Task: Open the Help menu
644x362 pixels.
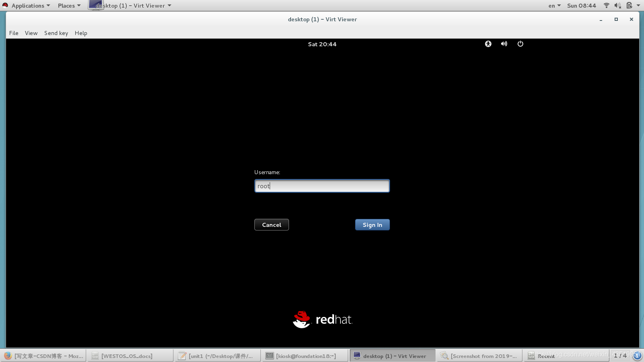Action: (x=81, y=33)
